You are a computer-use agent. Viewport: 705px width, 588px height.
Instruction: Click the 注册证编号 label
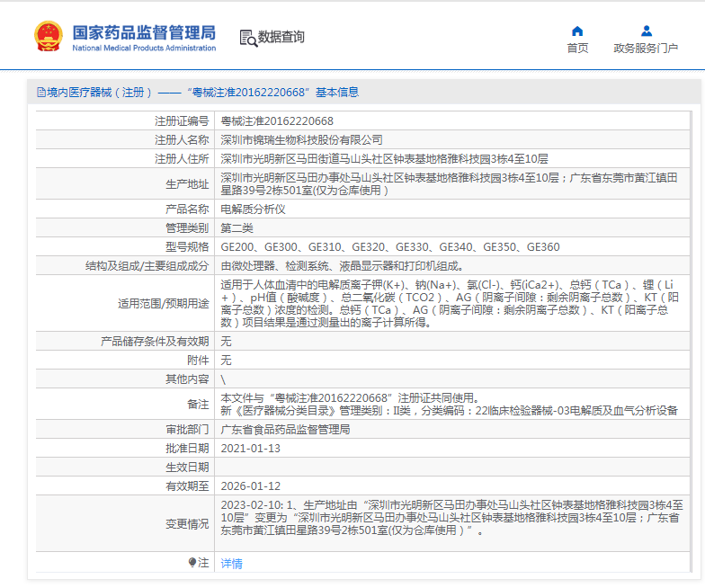[182, 121]
